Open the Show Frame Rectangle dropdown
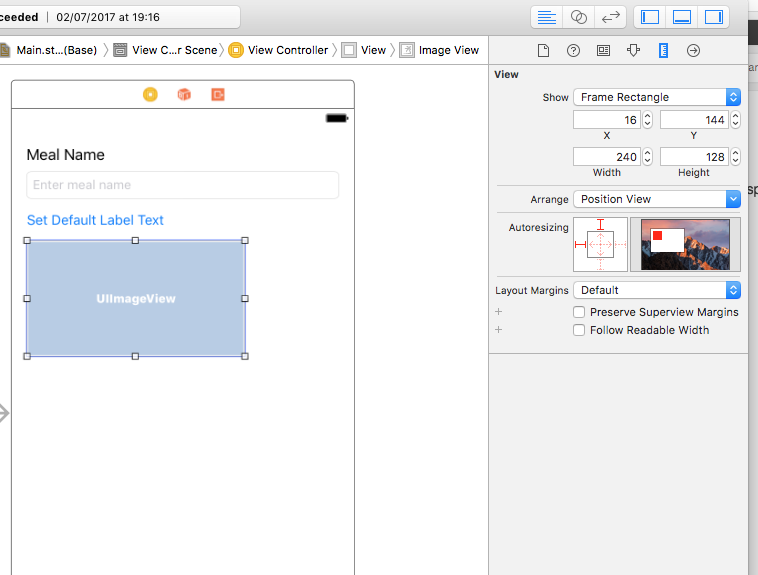 [656, 97]
